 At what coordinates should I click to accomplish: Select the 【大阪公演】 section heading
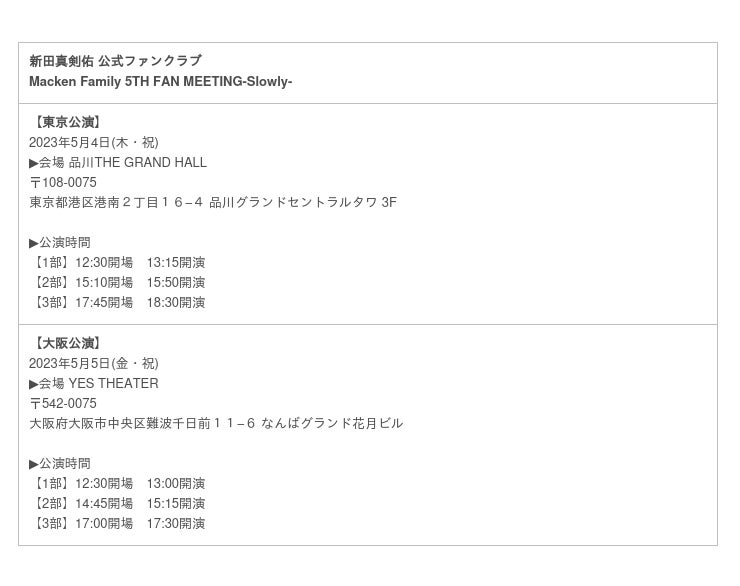(67, 343)
